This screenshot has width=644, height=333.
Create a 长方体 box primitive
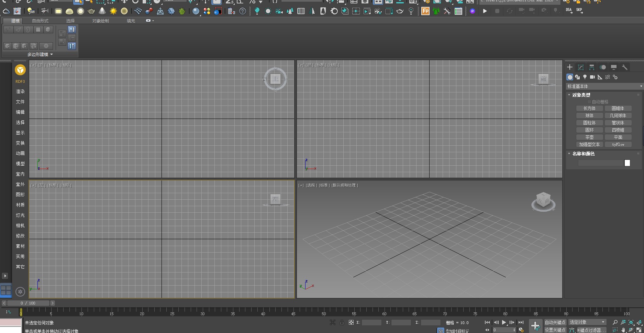point(589,108)
